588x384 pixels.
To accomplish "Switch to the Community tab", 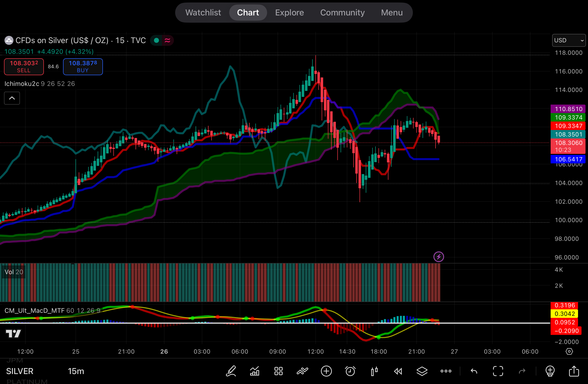I will tap(342, 13).
